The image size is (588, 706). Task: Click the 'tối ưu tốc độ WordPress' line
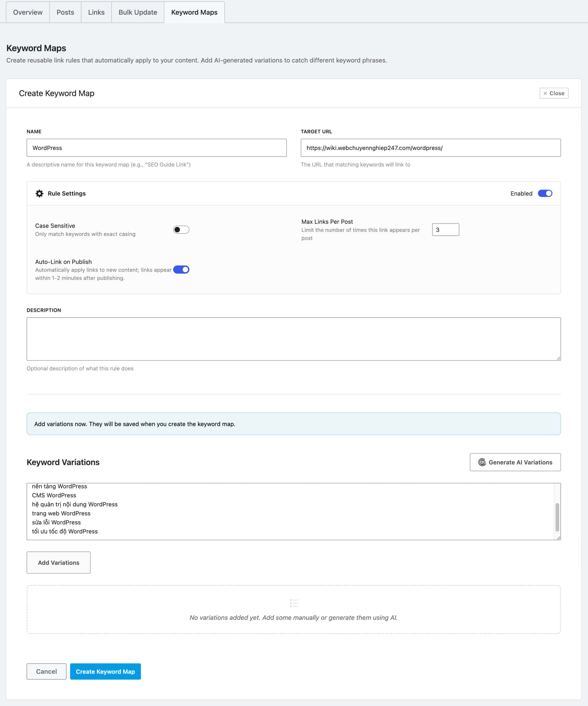point(65,531)
